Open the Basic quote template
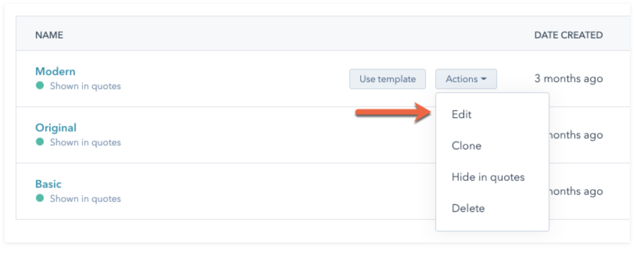The height and width of the screenshot is (255, 644). [x=48, y=184]
